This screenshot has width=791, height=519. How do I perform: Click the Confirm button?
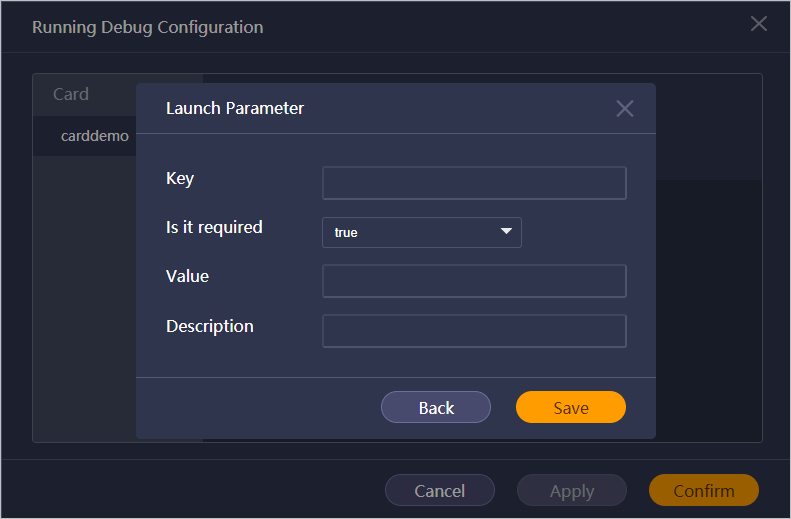pos(704,490)
